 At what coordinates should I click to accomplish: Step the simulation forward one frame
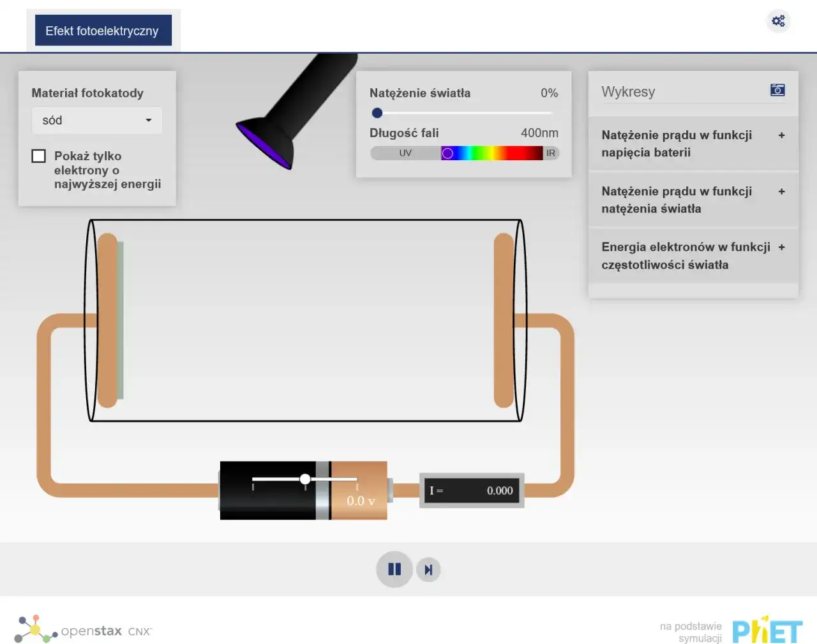[428, 570]
